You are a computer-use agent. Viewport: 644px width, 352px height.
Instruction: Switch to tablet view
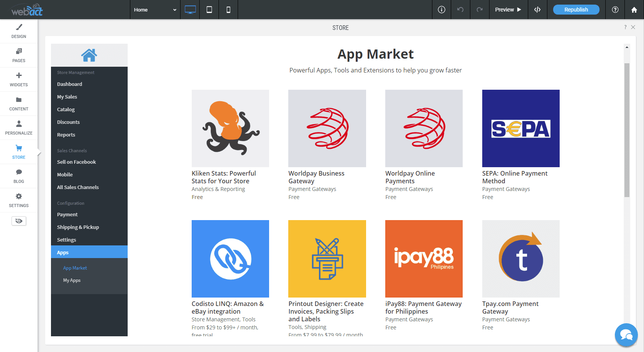click(209, 10)
